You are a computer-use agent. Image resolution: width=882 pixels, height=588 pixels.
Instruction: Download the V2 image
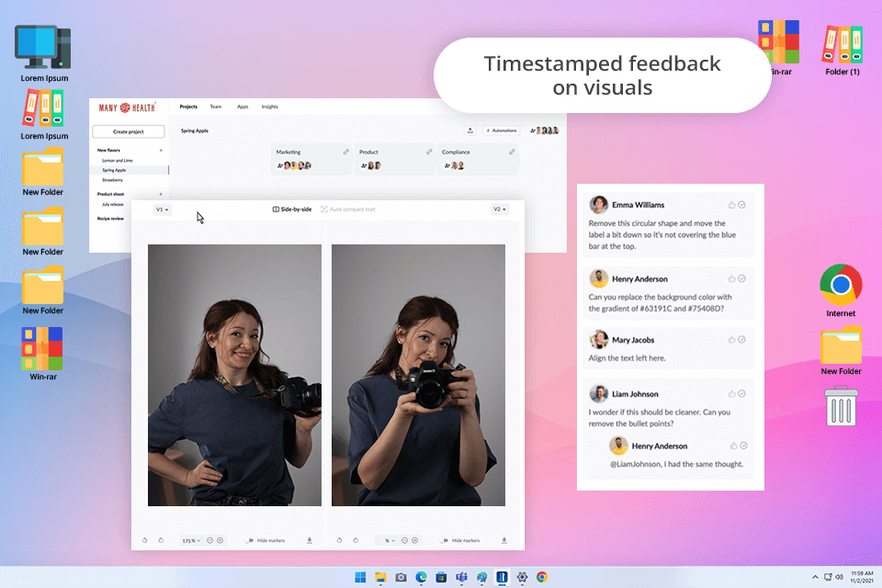click(x=504, y=540)
